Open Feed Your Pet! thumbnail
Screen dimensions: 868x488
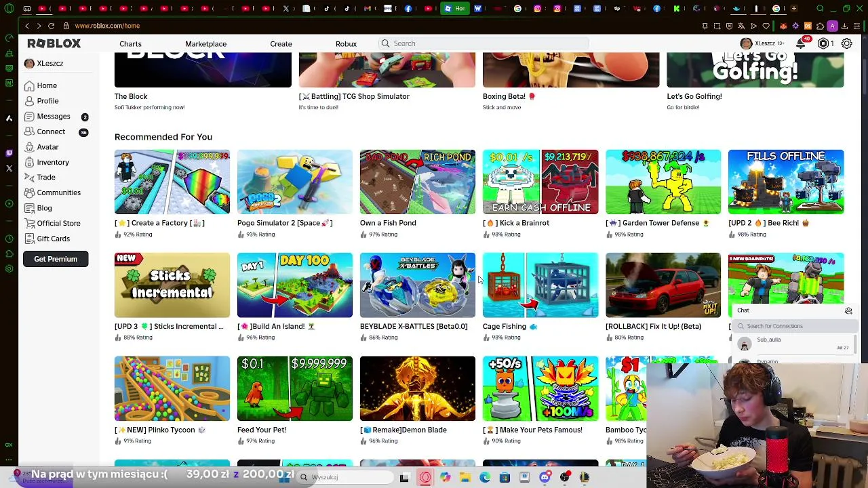coord(295,388)
